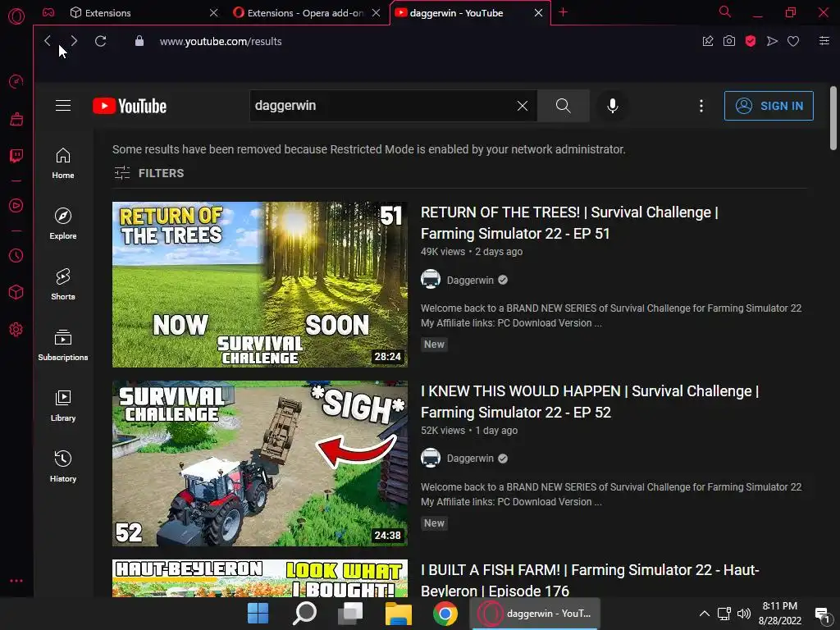Open the Easy Setup sliders icon

[x=824, y=41]
